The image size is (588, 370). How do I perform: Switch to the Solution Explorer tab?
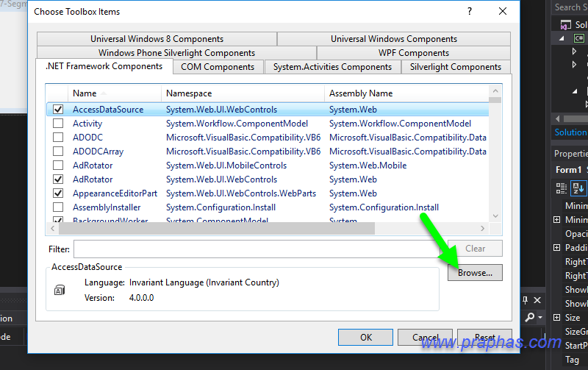tap(570, 132)
